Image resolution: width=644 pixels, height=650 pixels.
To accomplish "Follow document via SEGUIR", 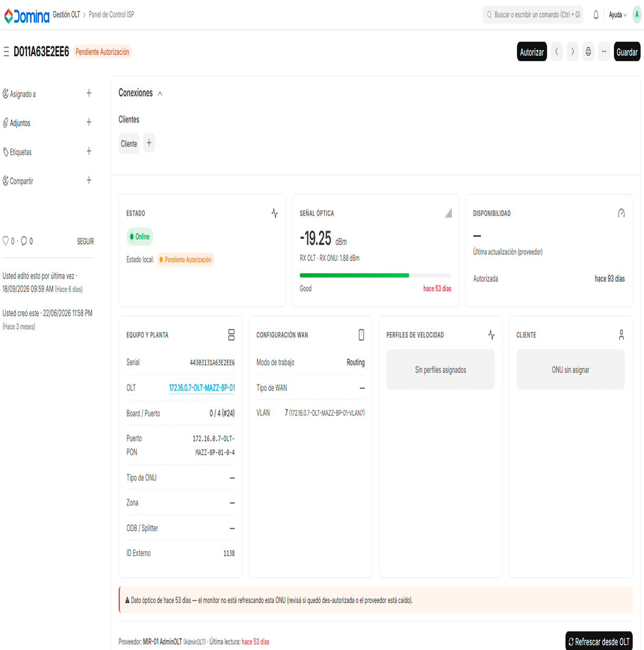I will click(85, 241).
